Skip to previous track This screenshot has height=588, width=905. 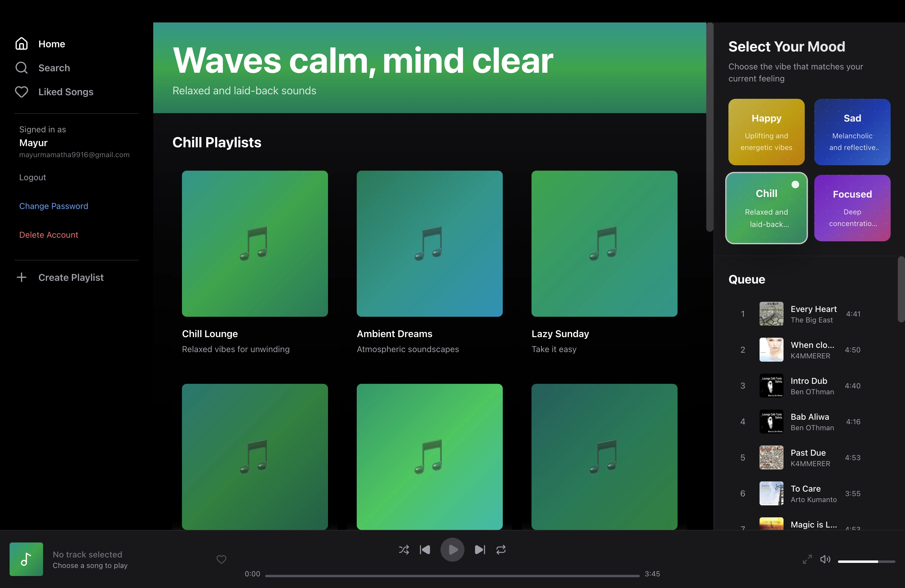[x=425, y=550]
